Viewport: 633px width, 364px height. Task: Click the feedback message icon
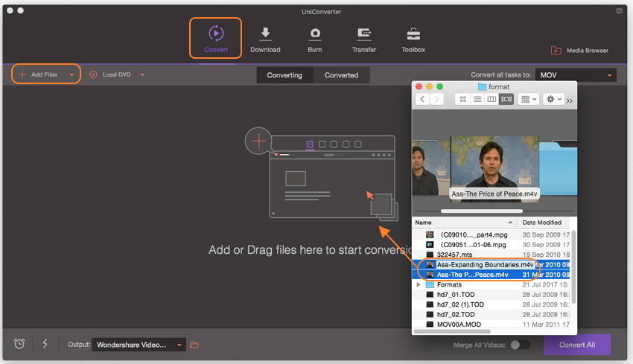pos(619,11)
